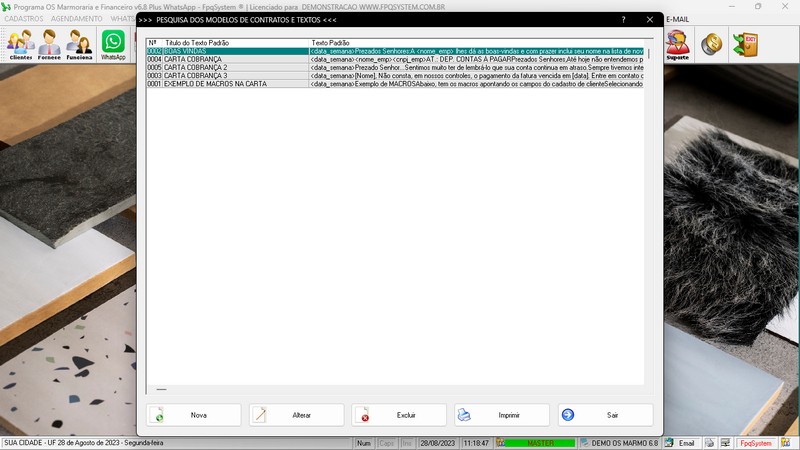The height and width of the screenshot is (450, 800).
Task: Click the help question mark in dialog title
Action: (623, 19)
